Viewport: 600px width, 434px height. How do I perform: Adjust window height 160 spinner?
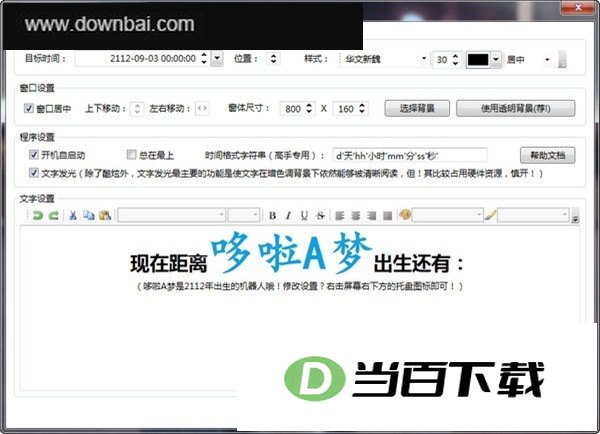click(362, 108)
